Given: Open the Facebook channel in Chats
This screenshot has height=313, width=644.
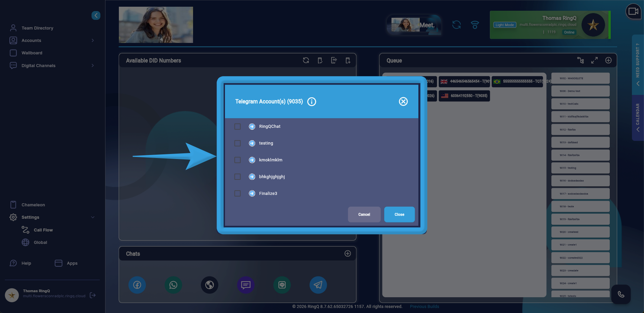Looking at the screenshot, I should coord(137,285).
